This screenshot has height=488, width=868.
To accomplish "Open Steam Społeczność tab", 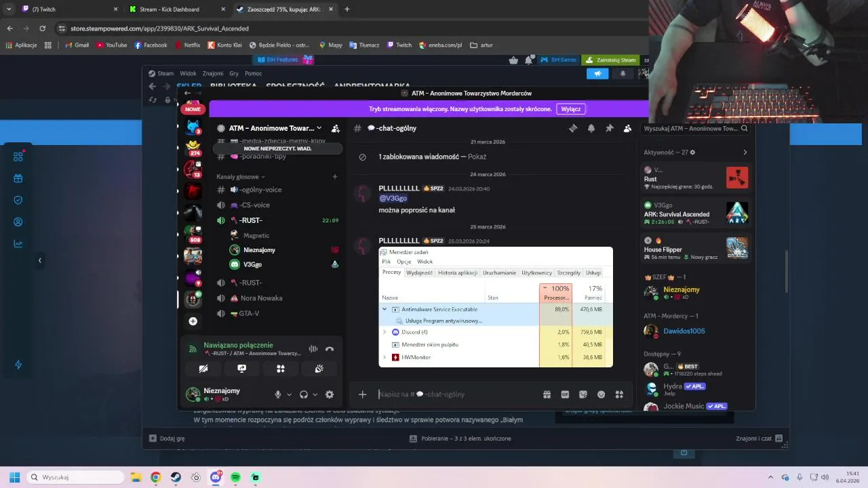I will 295,86.
